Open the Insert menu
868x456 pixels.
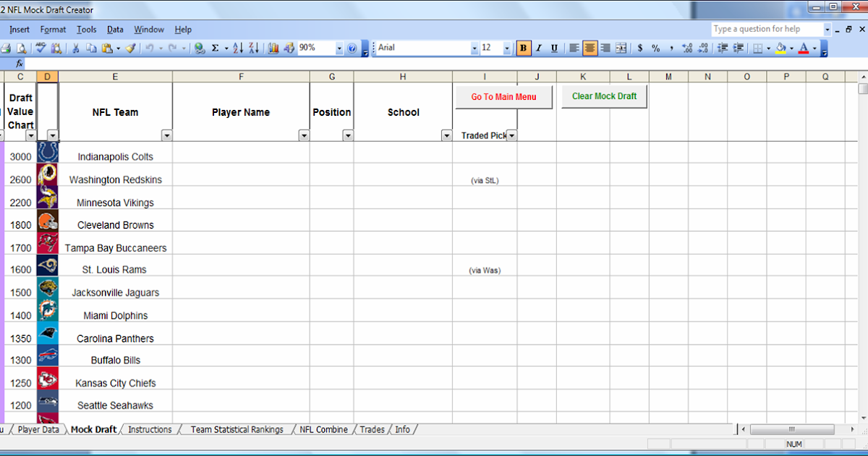[x=20, y=30]
